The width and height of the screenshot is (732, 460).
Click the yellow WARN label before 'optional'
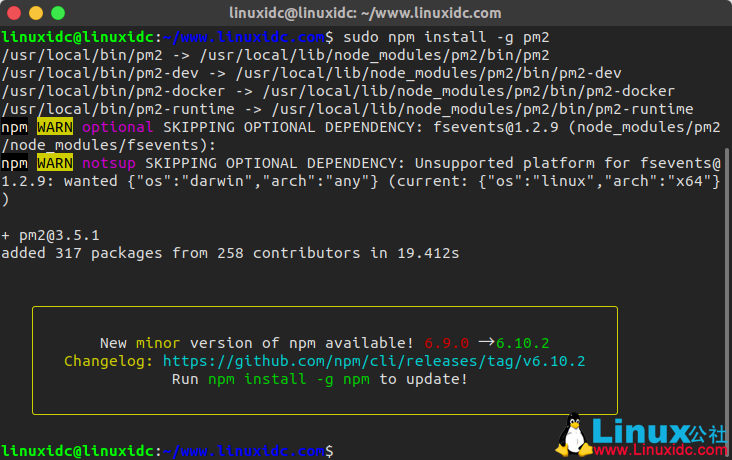point(55,127)
